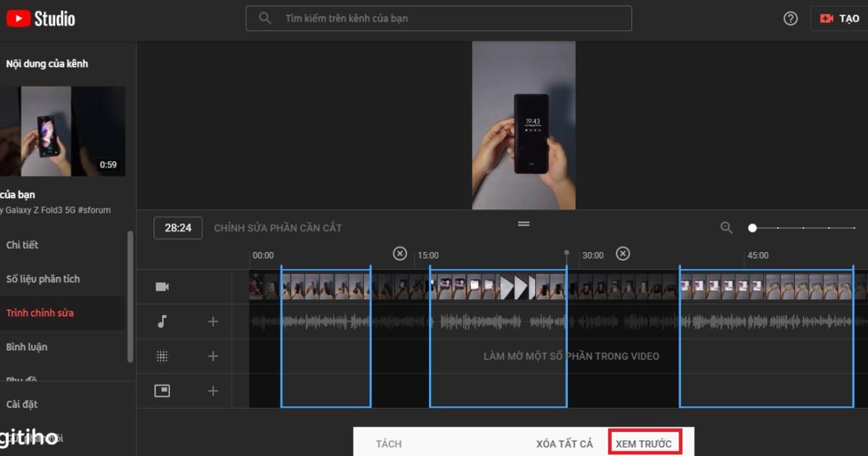
Task: Click the TẠO button in the top bar
Action: [841, 18]
